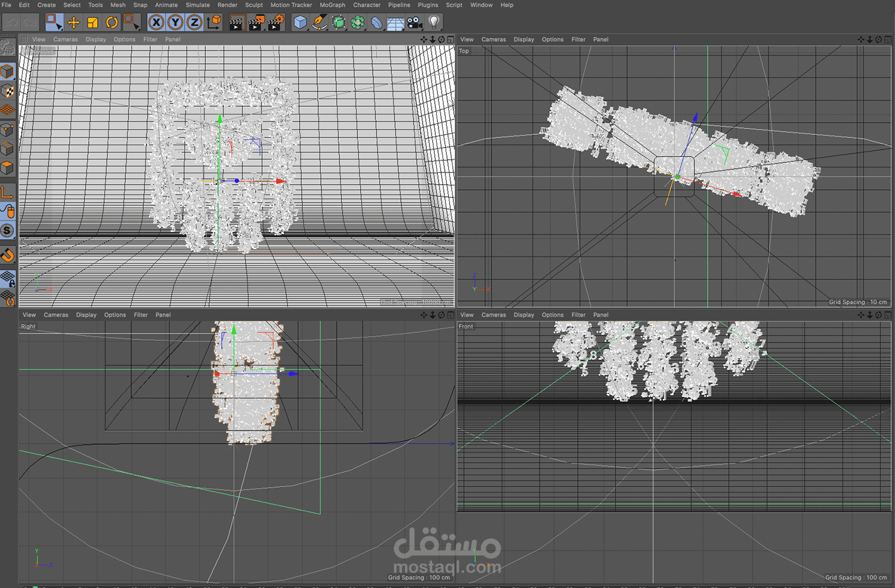Click the Render View clapperboard icon
Viewport: 895px width, 588px height.
[237, 23]
